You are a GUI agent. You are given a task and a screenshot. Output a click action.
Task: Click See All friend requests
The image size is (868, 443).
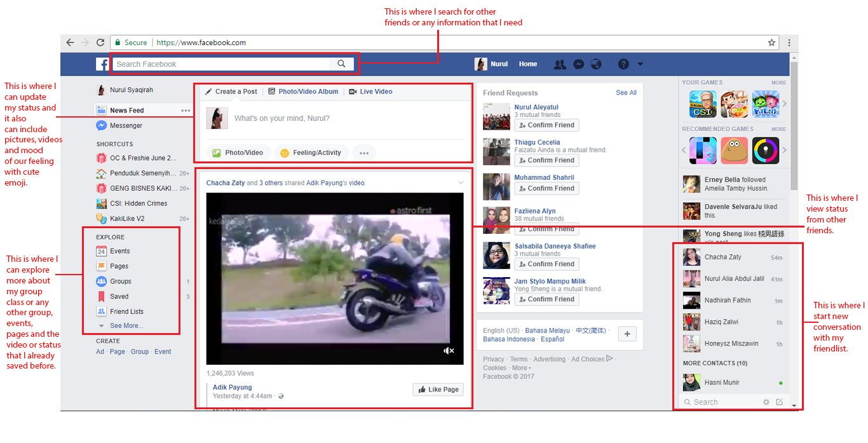(626, 93)
